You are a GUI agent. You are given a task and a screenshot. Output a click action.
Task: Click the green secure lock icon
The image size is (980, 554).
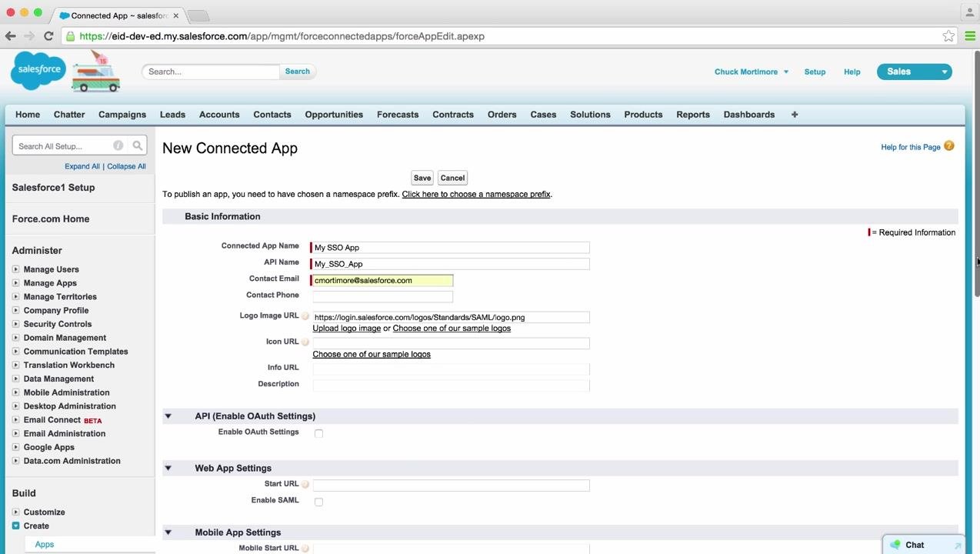coord(71,36)
